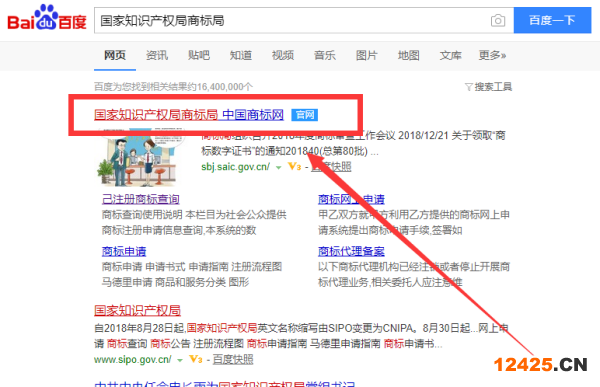This screenshot has height=387, width=600.
Task: Select the 网页 tab
Action: click(x=115, y=56)
